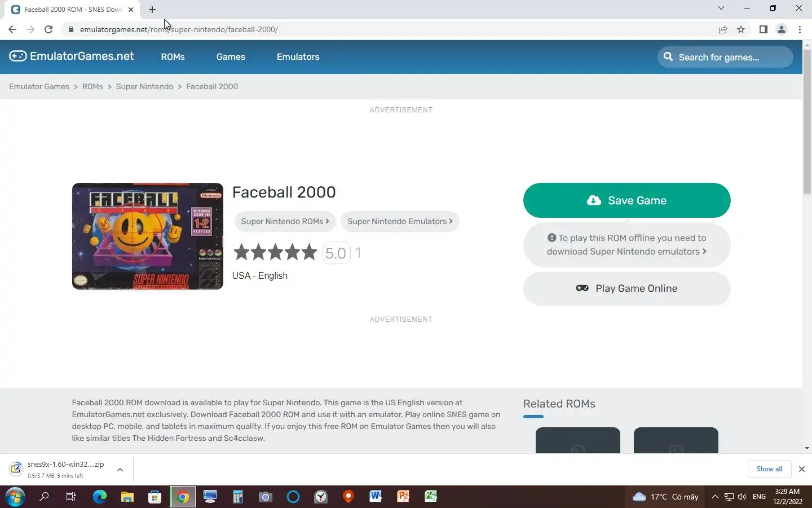Open Chrome's three-dot menu
This screenshot has height=508, width=812.
(800, 29)
